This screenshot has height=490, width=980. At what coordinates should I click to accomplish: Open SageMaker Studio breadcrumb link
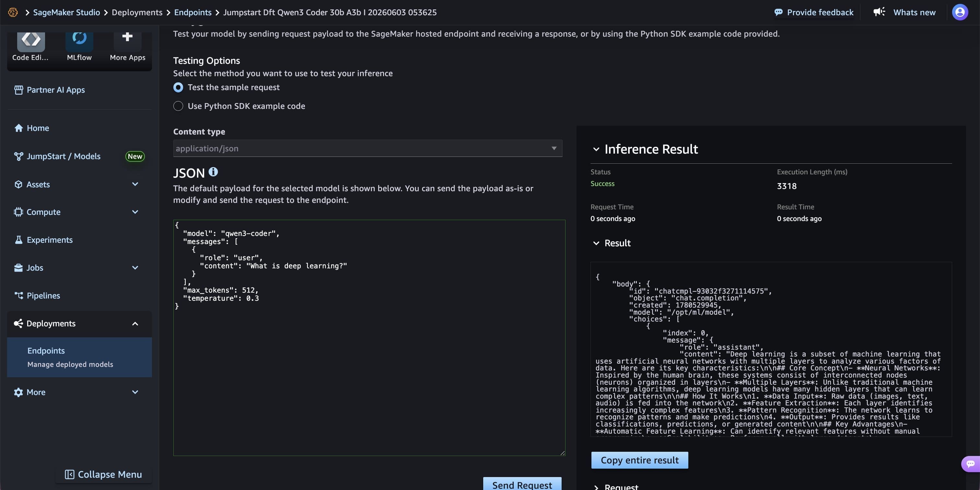pos(66,12)
